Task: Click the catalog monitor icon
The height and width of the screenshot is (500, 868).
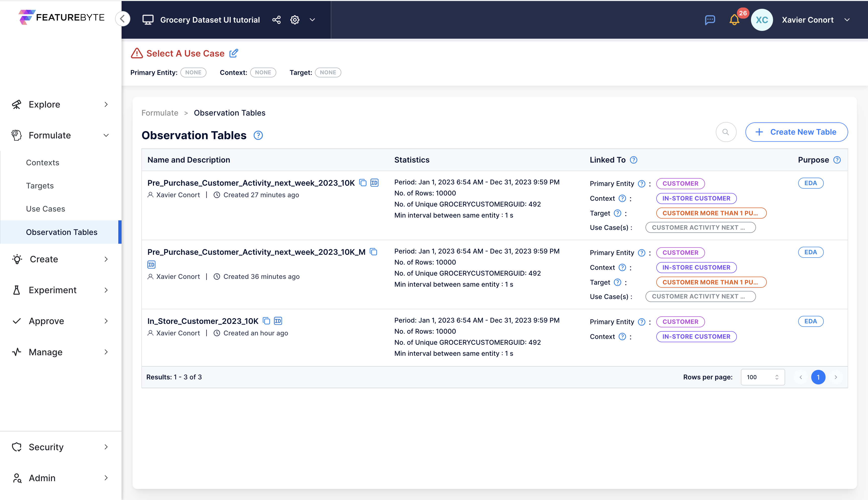Action: pos(148,20)
